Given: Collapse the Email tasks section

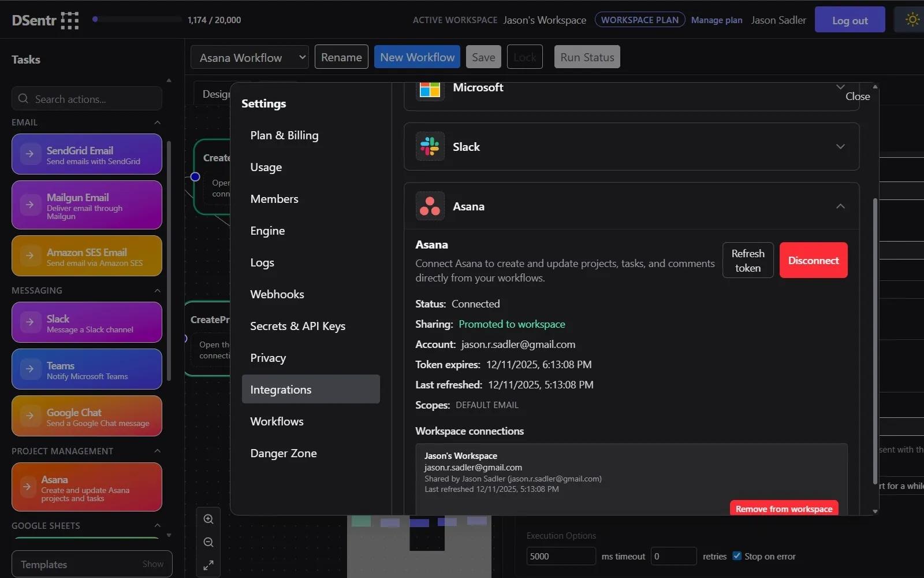Looking at the screenshot, I should point(157,123).
